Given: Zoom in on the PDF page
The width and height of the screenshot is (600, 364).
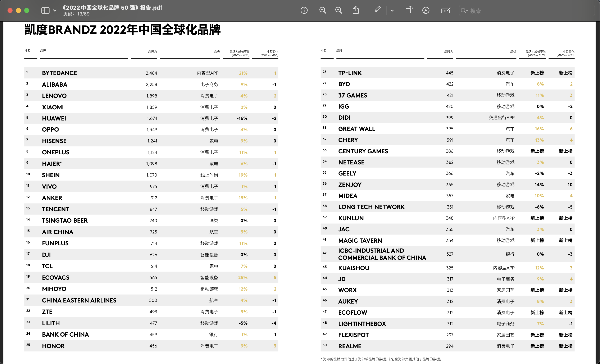Looking at the screenshot, I should click(338, 10).
